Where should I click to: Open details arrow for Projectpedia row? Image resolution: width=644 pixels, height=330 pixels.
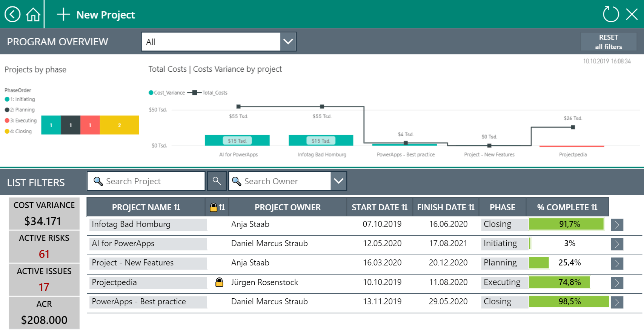pyautogui.click(x=617, y=283)
